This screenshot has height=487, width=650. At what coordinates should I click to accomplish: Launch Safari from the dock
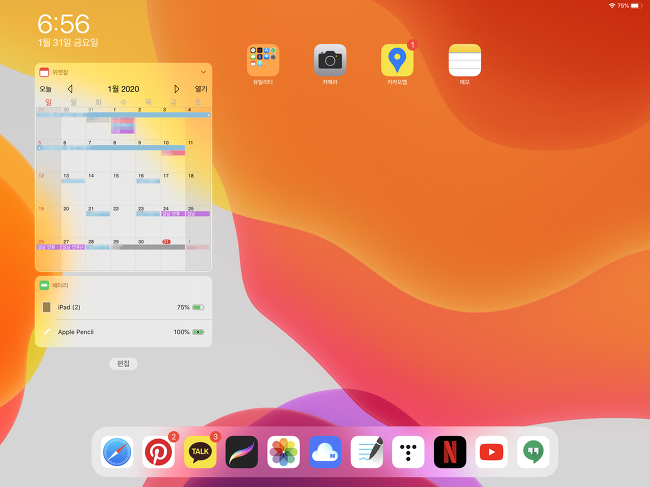coord(117,452)
